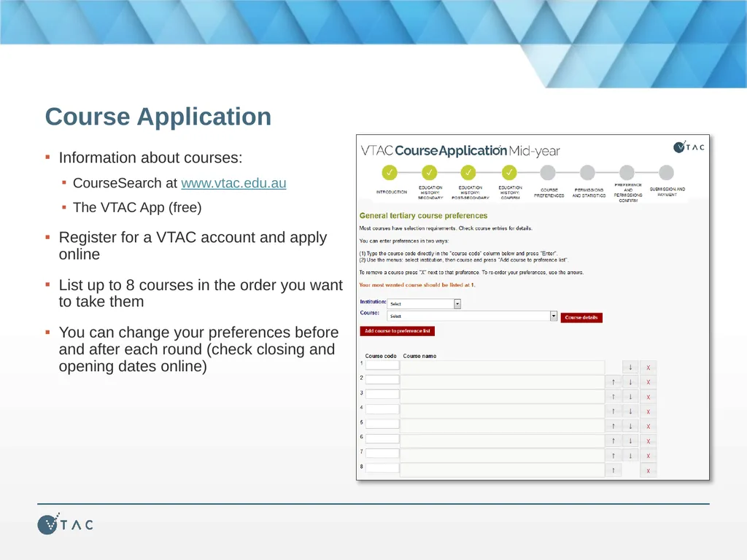Click course code field for preference 3
This screenshot has height=560, width=747.
click(x=382, y=394)
